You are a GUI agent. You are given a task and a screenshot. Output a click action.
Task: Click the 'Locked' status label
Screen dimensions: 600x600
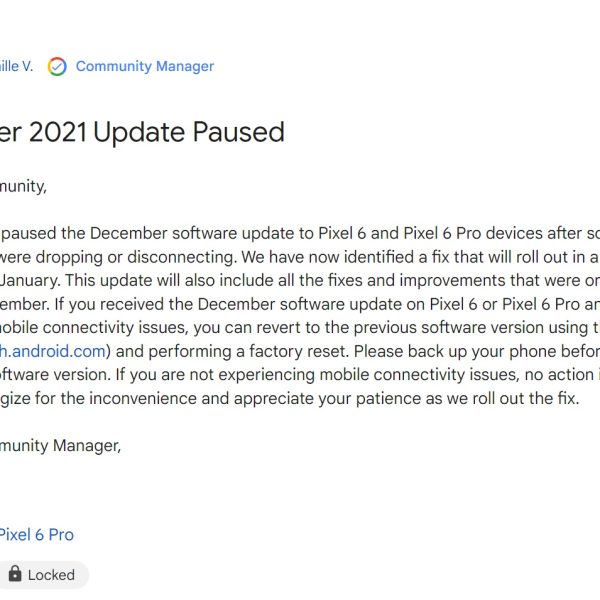tap(51, 575)
